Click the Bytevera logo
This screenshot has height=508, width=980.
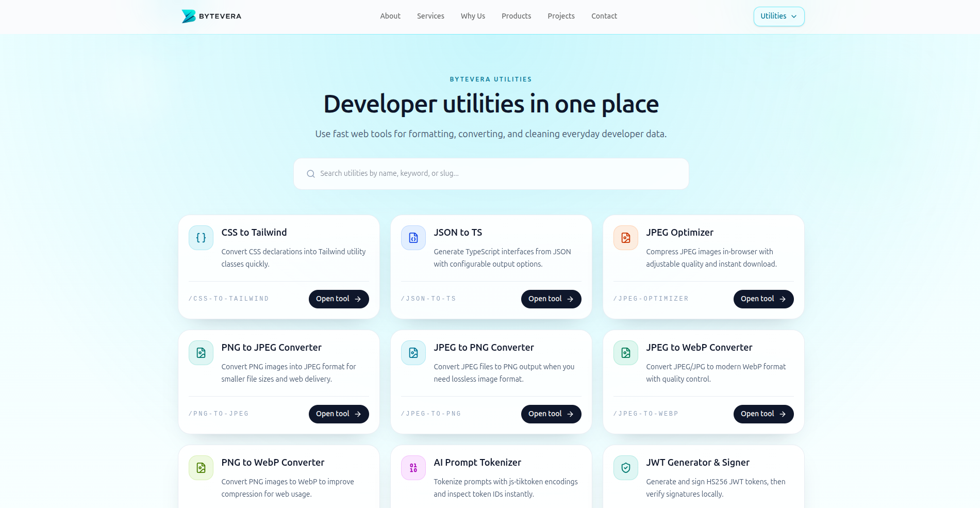pyautogui.click(x=211, y=16)
